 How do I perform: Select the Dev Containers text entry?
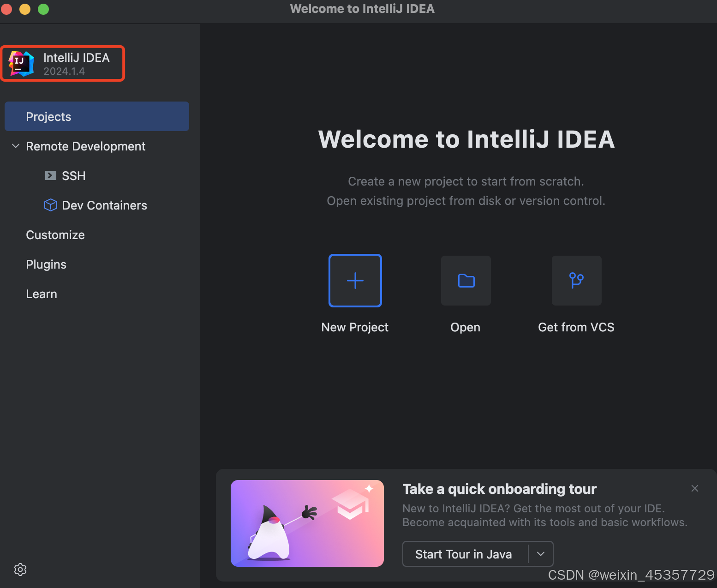point(104,205)
